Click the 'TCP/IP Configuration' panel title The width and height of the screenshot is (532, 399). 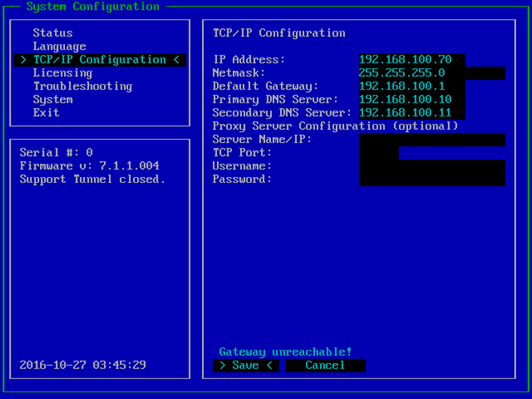click(x=279, y=33)
